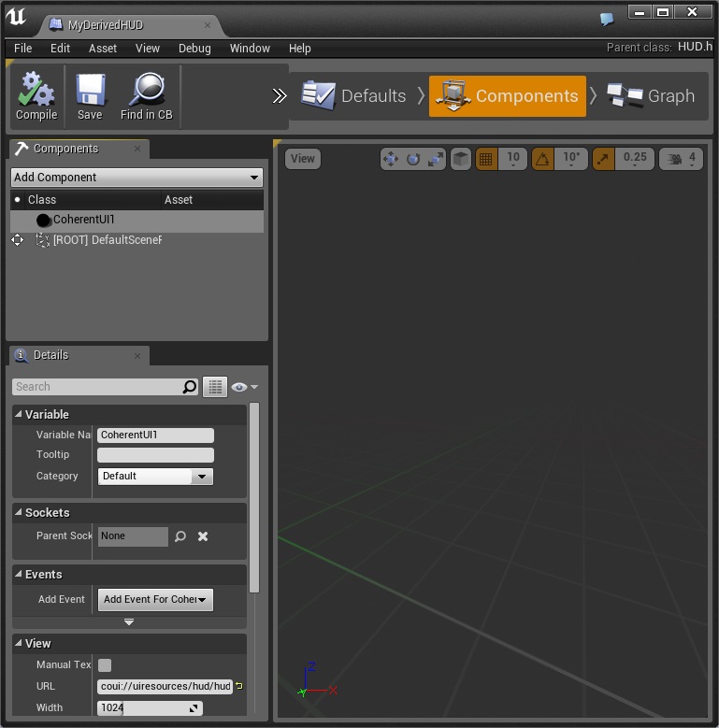Expand the toolbar overflow chevrons
Image resolution: width=719 pixels, height=728 pixels.
(x=280, y=96)
